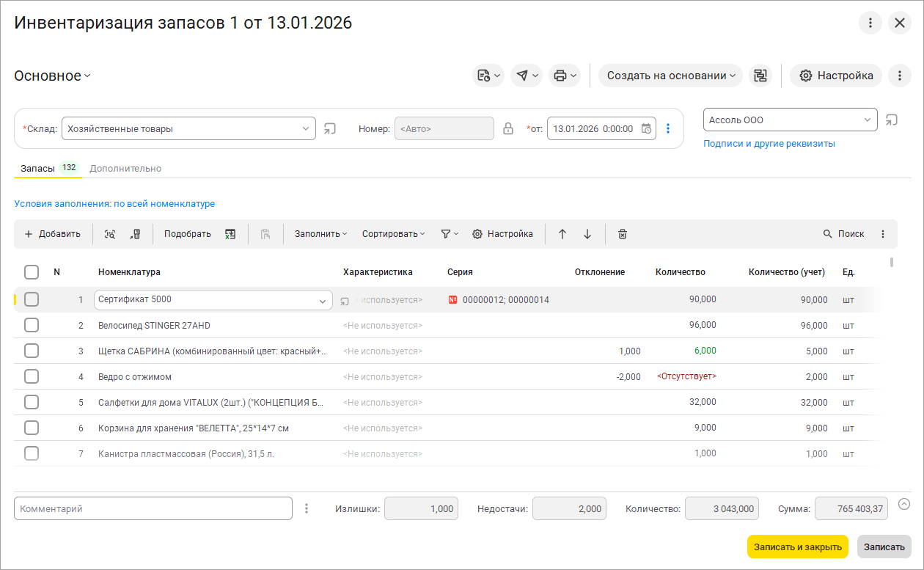
Task: Click the send (paper plane) icon
Action: tap(522, 76)
